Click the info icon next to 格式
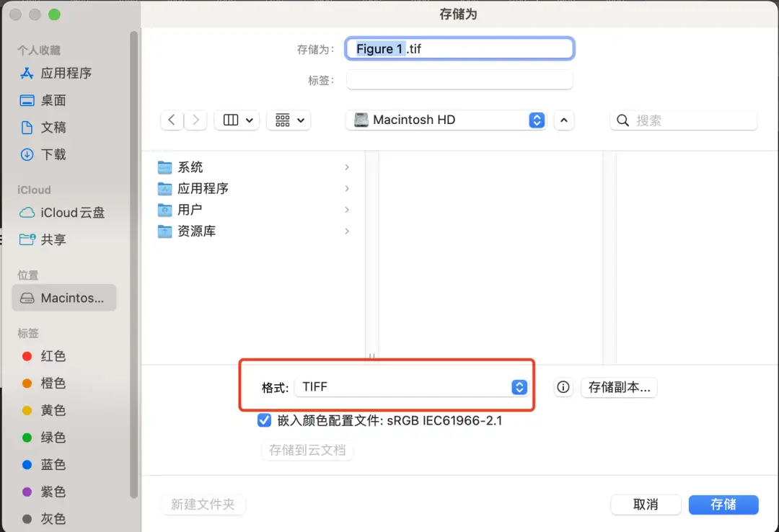Viewport: 779px width, 532px height. [563, 387]
